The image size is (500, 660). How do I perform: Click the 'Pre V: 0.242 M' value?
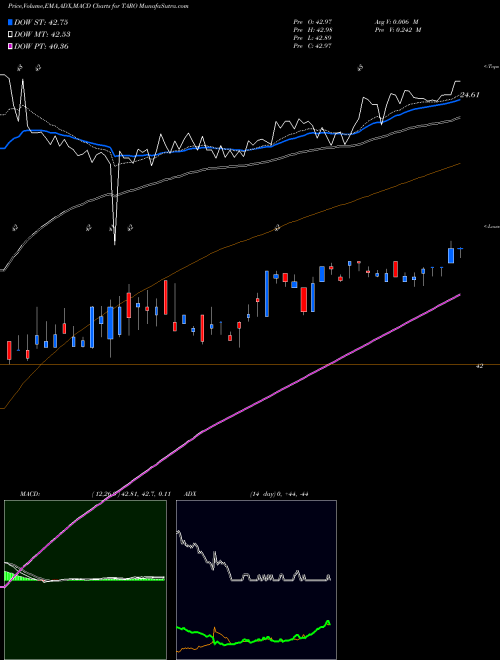398,30
